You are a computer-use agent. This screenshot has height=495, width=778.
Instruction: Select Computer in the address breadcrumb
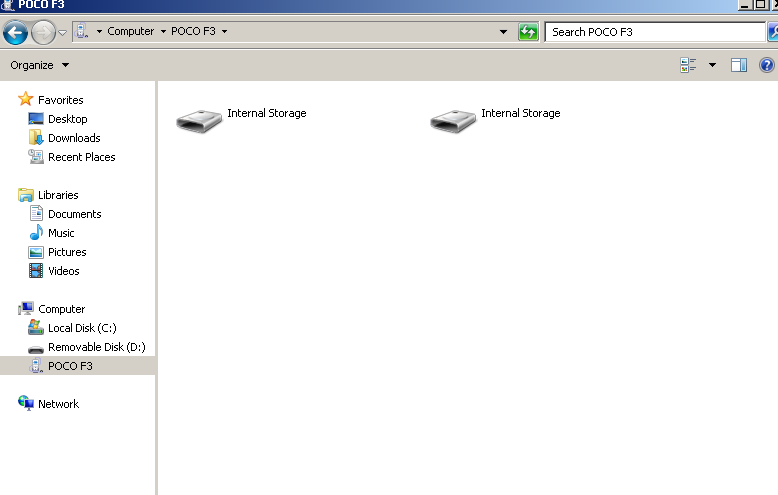tap(130, 31)
